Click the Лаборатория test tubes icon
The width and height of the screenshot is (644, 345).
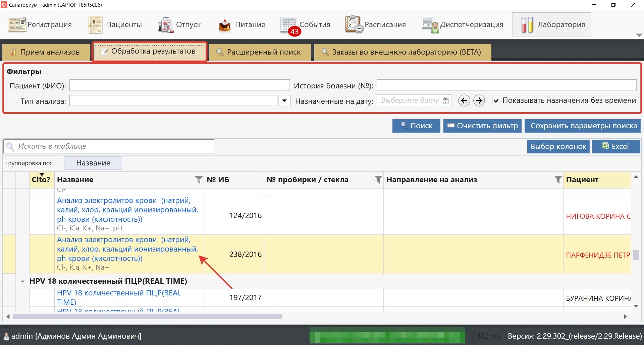coord(527,25)
